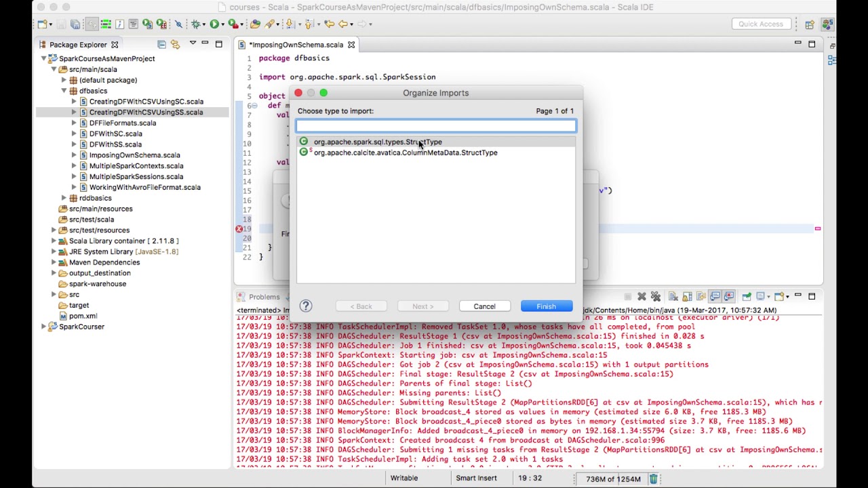Close the ImposingOwnSchema.scala editor tab

tap(351, 45)
